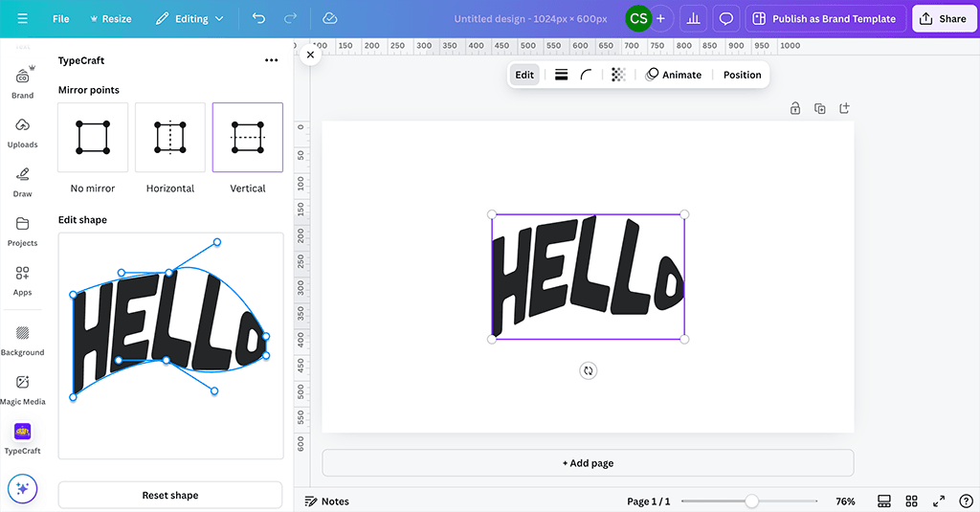Click the Reset shape button
The width and height of the screenshot is (980, 512).
[x=170, y=495]
